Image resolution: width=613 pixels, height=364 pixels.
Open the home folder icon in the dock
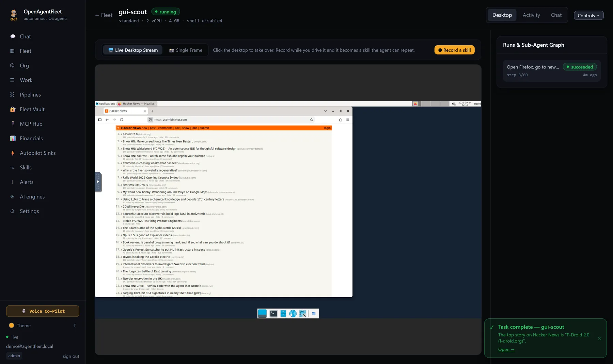(x=314, y=314)
